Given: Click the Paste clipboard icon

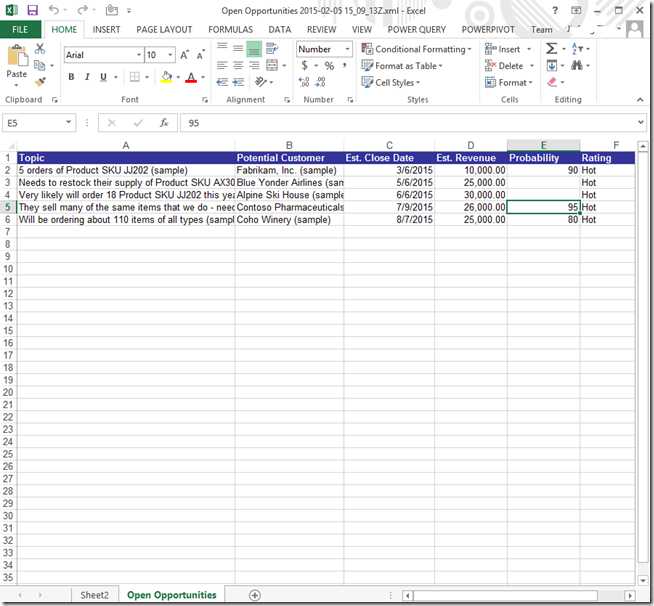Looking at the screenshot, I should [x=17, y=56].
